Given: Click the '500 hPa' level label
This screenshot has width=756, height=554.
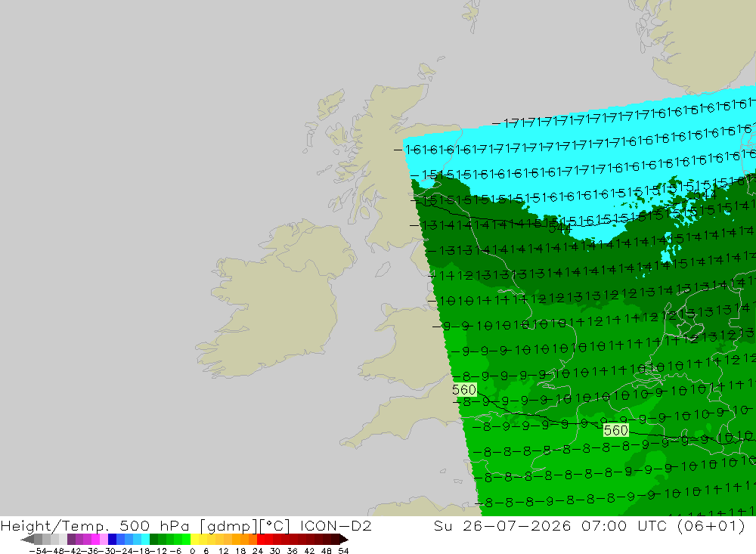Looking at the screenshot, I should pos(154,525).
